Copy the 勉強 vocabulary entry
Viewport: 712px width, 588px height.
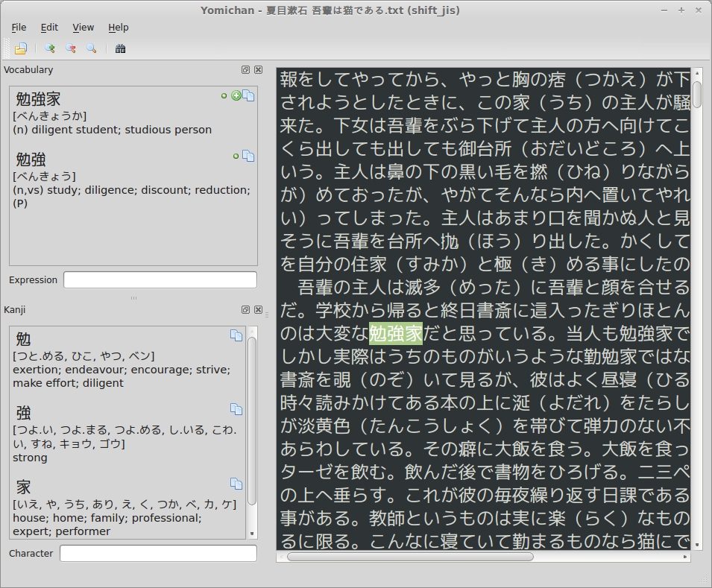pyautogui.click(x=248, y=156)
